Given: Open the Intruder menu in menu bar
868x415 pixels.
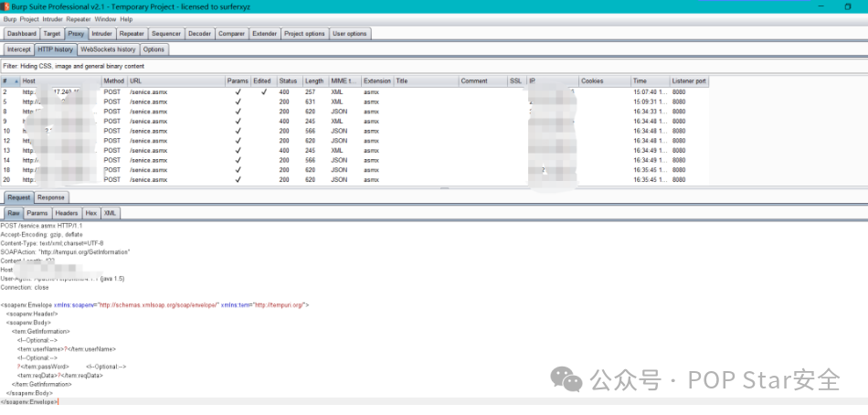Looking at the screenshot, I should [53, 18].
